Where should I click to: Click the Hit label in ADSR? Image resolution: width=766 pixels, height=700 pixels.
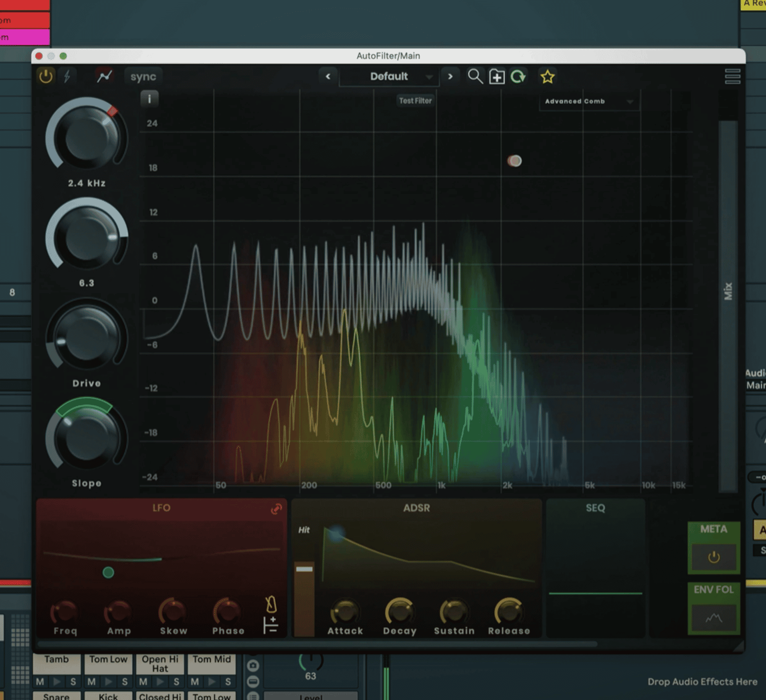(304, 530)
